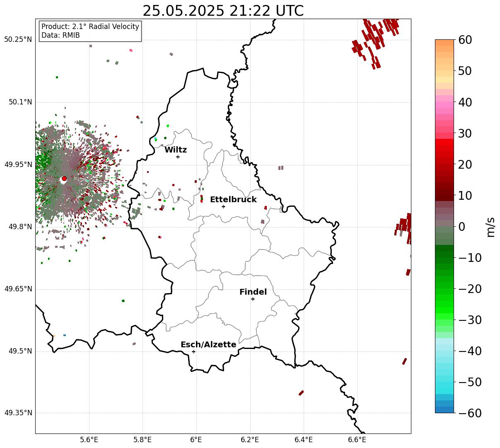Click the 6°E longitude label
Screen dimensions: 500x448
click(196, 440)
